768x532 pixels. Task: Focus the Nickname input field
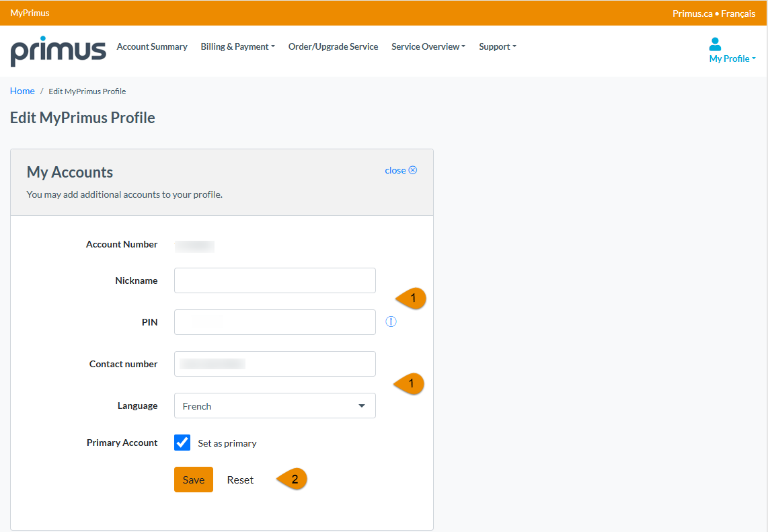(275, 280)
